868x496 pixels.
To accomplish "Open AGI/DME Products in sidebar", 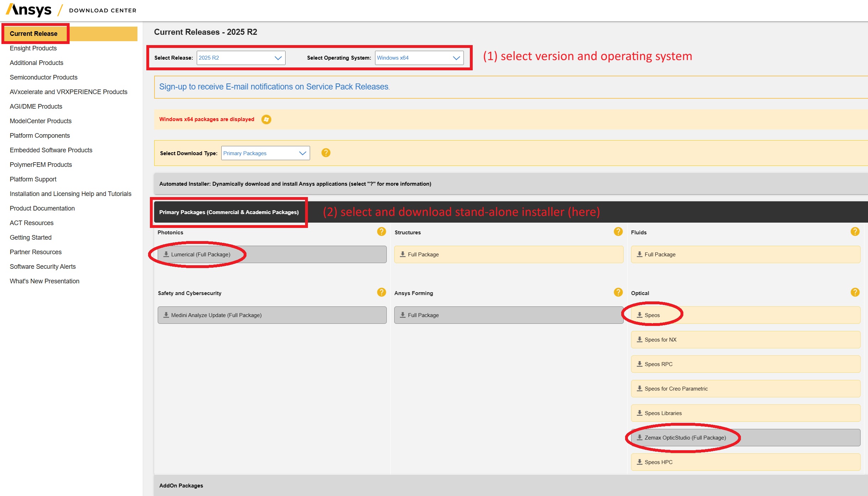I will tap(36, 107).
